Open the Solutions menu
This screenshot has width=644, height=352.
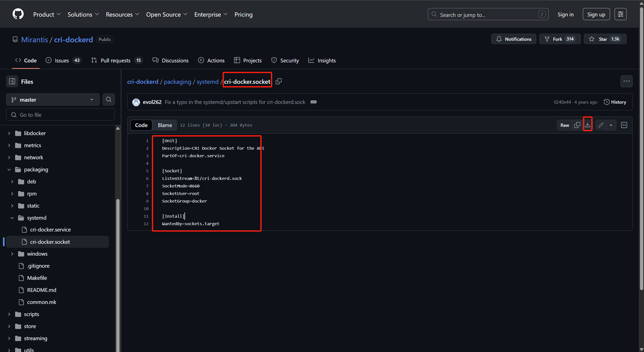click(83, 14)
